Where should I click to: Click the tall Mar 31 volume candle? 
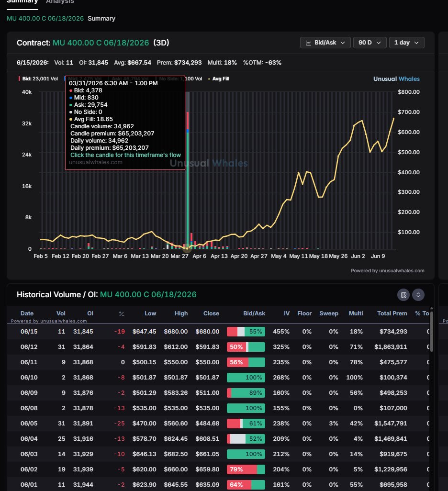[x=188, y=180]
